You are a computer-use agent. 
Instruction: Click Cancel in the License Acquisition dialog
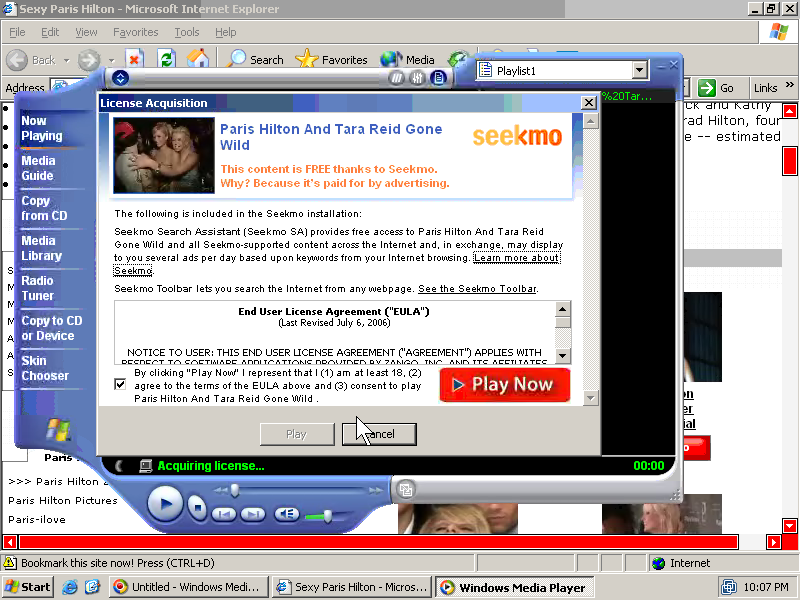(379, 434)
